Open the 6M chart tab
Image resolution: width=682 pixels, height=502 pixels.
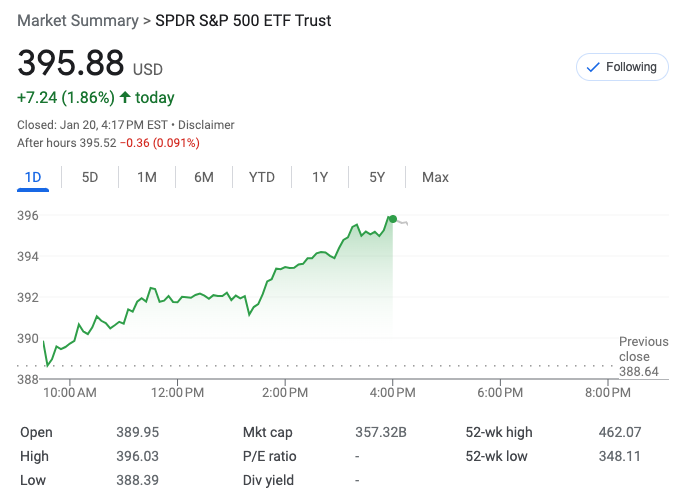point(204,177)
